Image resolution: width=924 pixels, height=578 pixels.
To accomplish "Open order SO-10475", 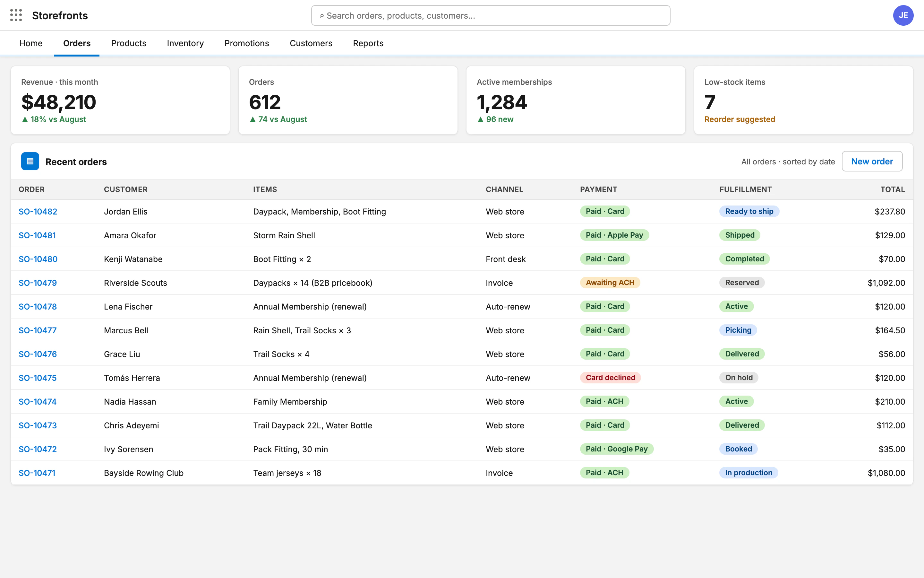I will tap(38, 378).
